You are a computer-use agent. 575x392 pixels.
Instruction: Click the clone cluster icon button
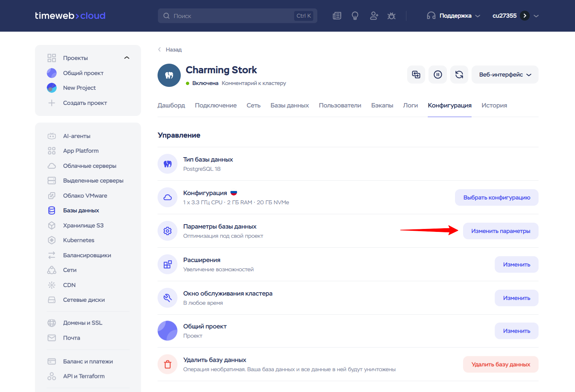[416, 75]
